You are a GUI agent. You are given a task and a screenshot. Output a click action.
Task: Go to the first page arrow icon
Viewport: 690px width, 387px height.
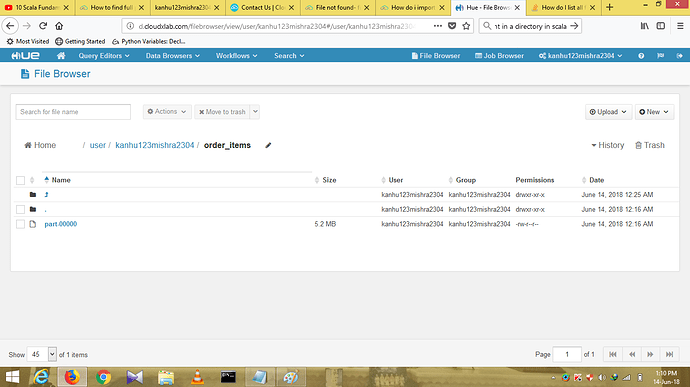[x=613, y=354]
